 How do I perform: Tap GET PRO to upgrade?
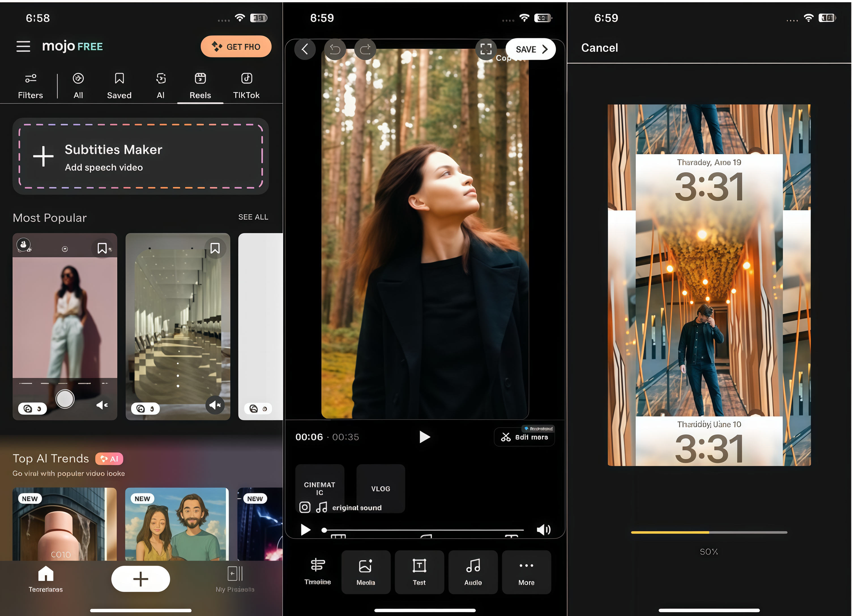tap(236, 46)
